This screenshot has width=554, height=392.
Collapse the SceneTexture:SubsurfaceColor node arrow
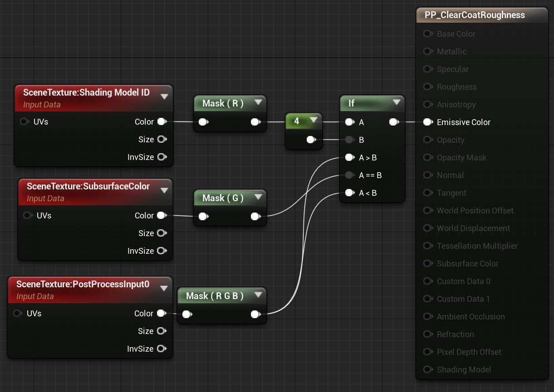pos(164,190)
